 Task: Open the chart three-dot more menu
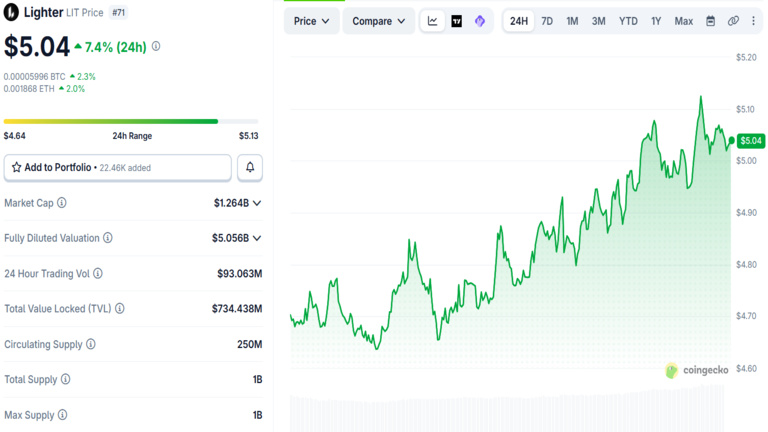753,21
